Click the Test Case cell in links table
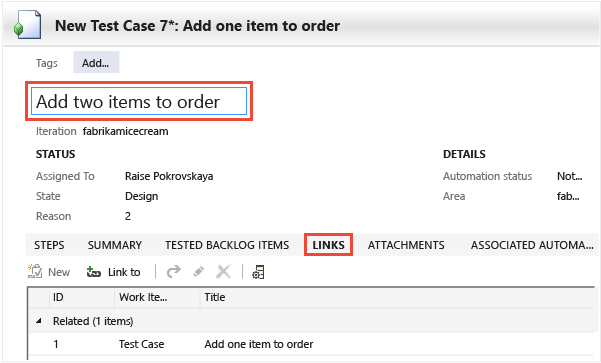The width and height of the screenshot is (601, 363). pyautogui.click(x=141, y=344)
